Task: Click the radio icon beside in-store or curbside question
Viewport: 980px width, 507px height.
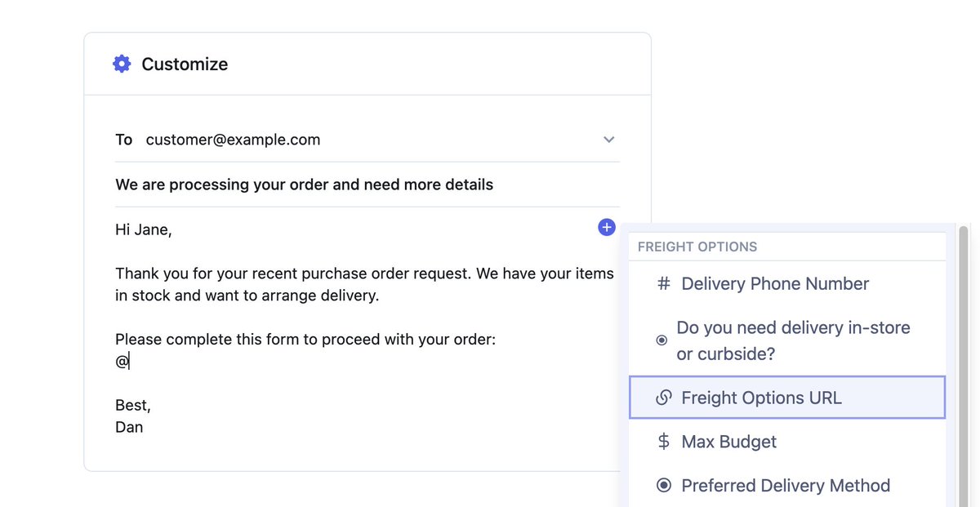Action: pos(661,340)
